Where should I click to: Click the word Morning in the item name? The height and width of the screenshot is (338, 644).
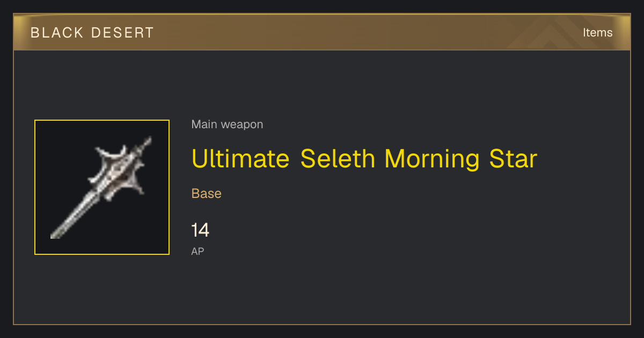(x=432, y=159)
